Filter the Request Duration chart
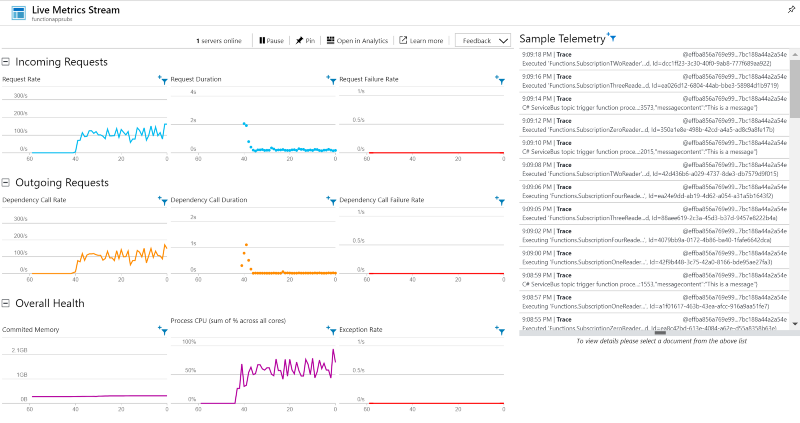Viewport: 800px width, 423px height. pos(331,80)
